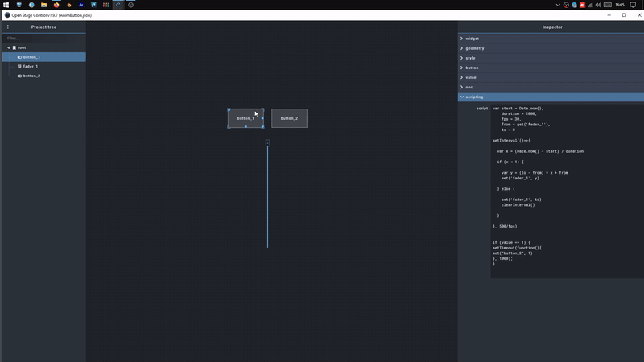Viewport: 644px width, 362px height.
Task: Select root in the project tree
Action: click(44, 47)
